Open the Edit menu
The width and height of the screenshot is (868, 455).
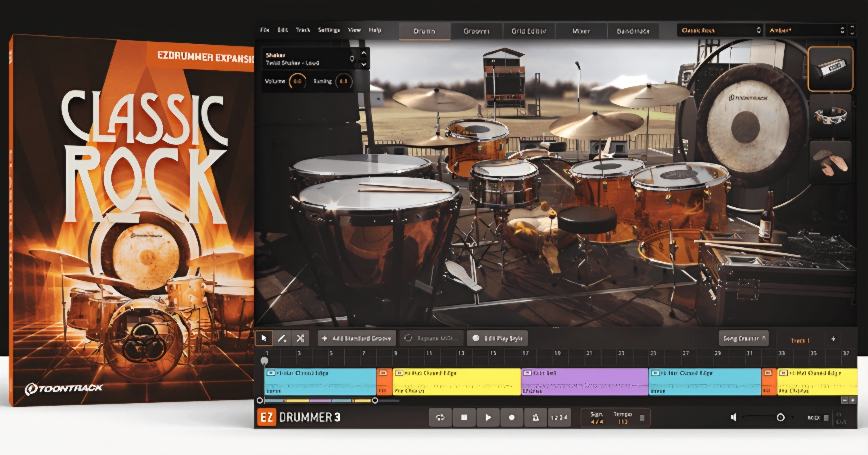[x=282, y=30]
